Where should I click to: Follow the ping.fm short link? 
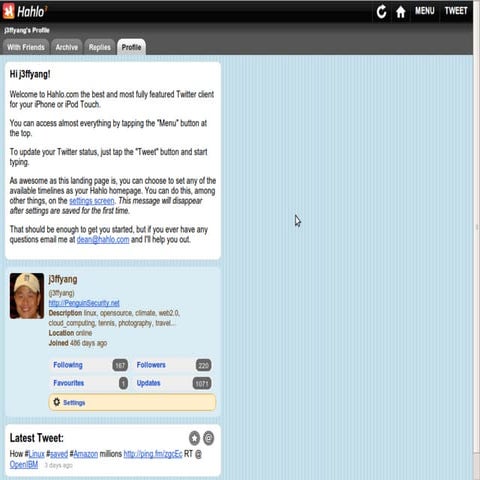pyautogui.click(x=153, y=454)
